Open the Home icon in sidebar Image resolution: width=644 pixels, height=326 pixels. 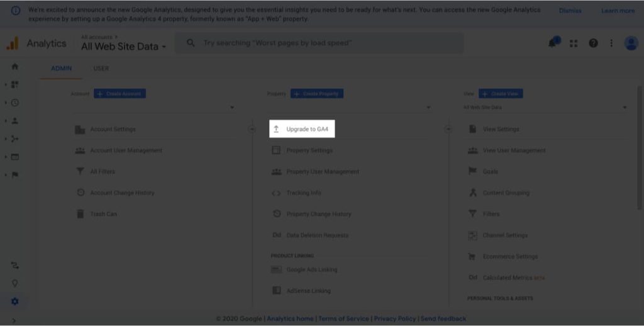tap(15, 67)
